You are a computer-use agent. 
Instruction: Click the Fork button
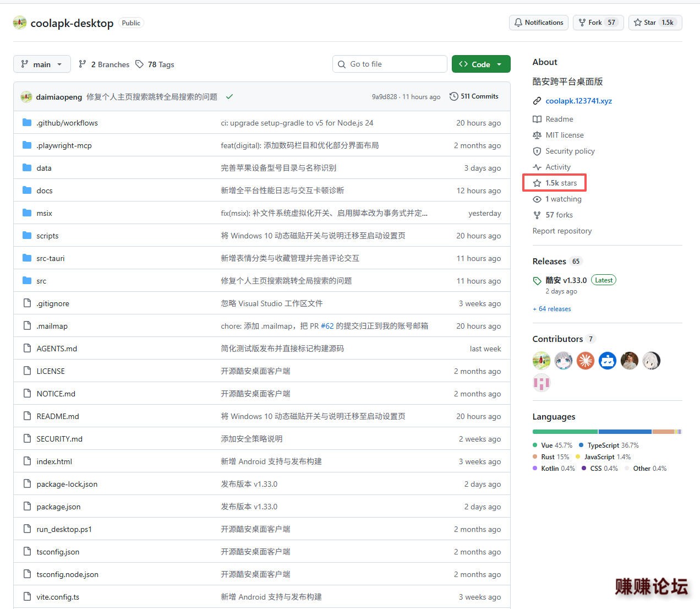point(598,23)
